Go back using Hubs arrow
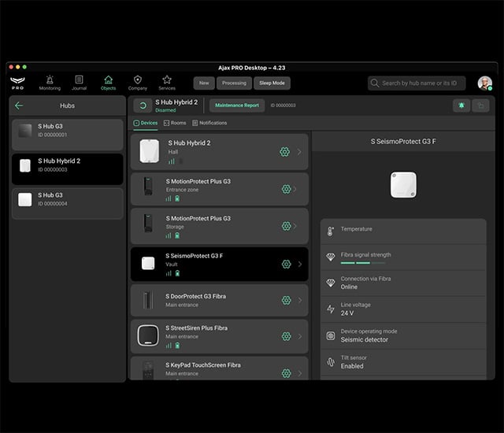 click(19, 105)
